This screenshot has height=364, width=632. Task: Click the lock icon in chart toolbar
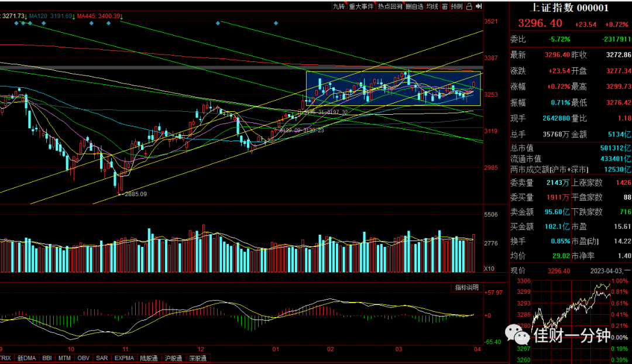469,6
